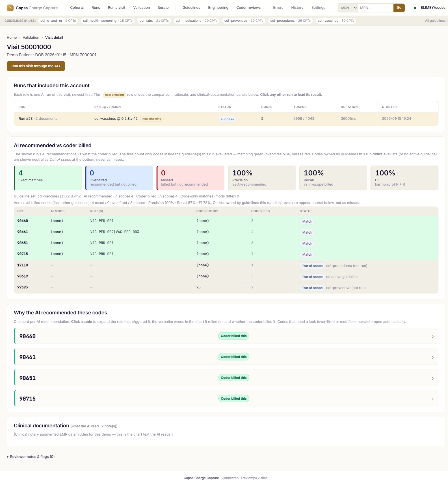Select the cdi-labs guideline chip

(x=154, y=21)
